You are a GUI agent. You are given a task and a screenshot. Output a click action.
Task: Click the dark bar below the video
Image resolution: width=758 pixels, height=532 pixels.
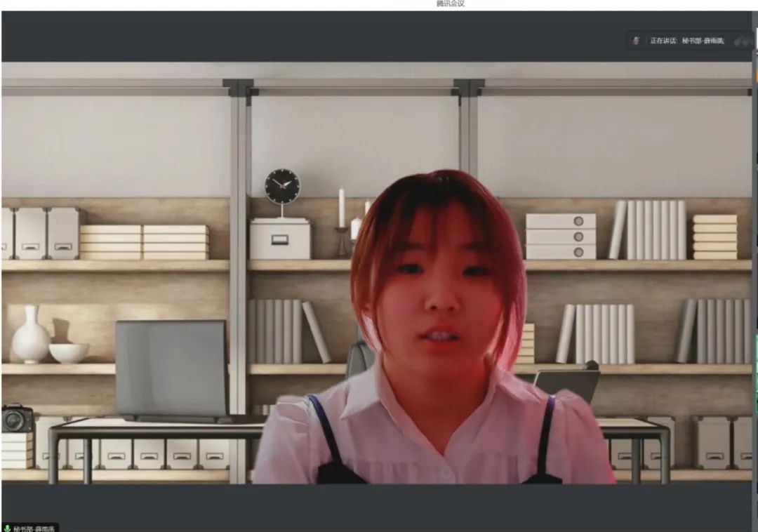pyautogui.click(x=379, y=505)
